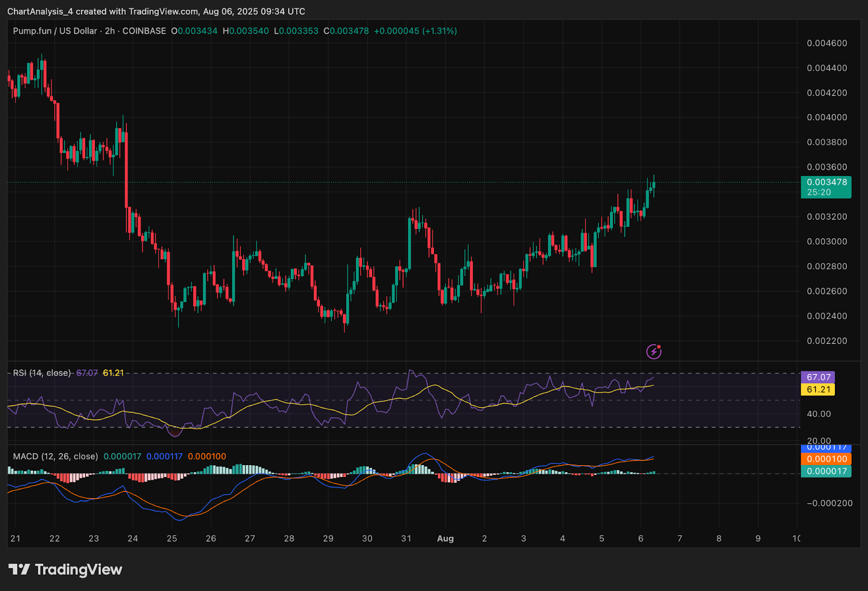Click the COINBASE exchange label in the header
This screenshot has height=591, width=868.
pos(143,31)
